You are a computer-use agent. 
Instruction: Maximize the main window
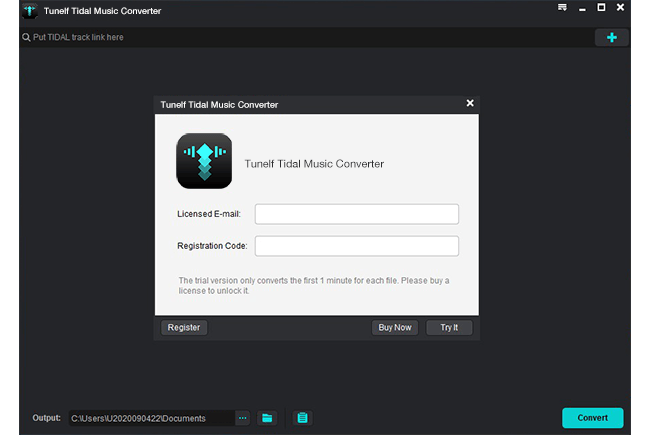pyautogui.click(x=601, y=7)
